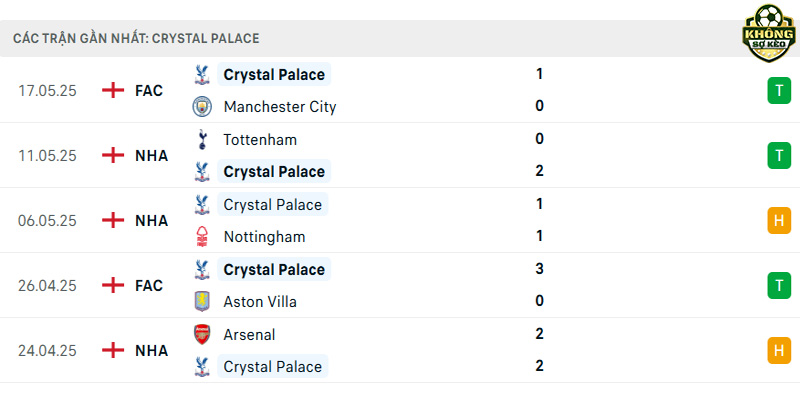Click orange H badge for Nottingham match
Image resolution: width=800 pixels, height=400 pixels.
pyautogui.click(x=779, y=220)
